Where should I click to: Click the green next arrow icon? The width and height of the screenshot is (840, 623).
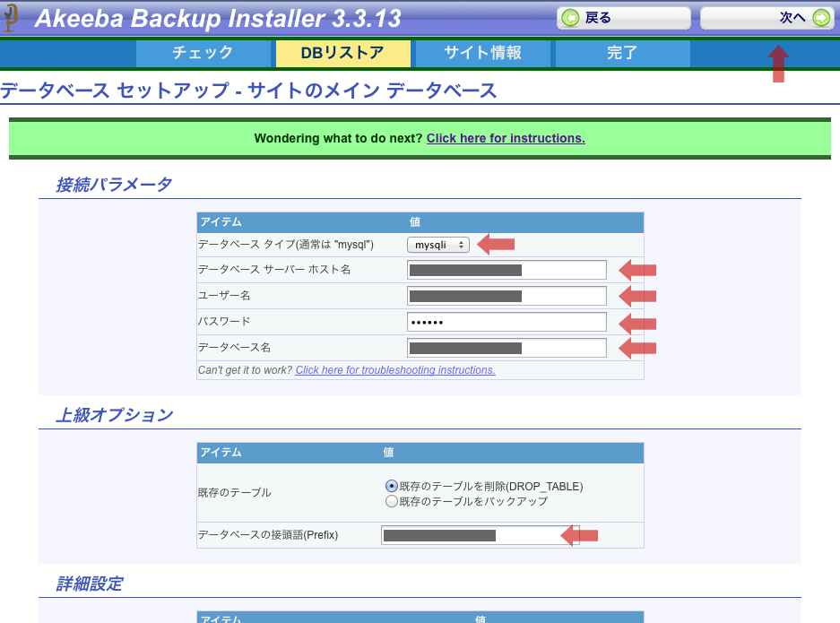pyautogui.click(x=820, y=18)
